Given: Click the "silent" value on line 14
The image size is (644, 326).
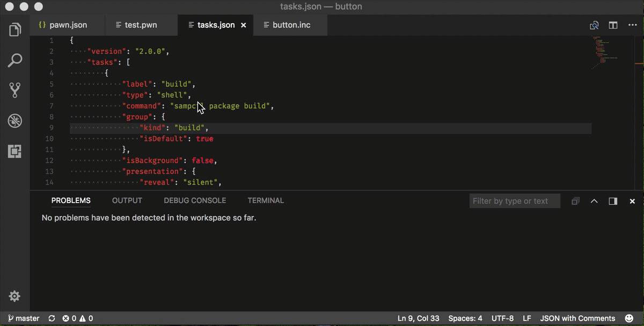Looking at the screenshot, I should [x=201, y=183].
